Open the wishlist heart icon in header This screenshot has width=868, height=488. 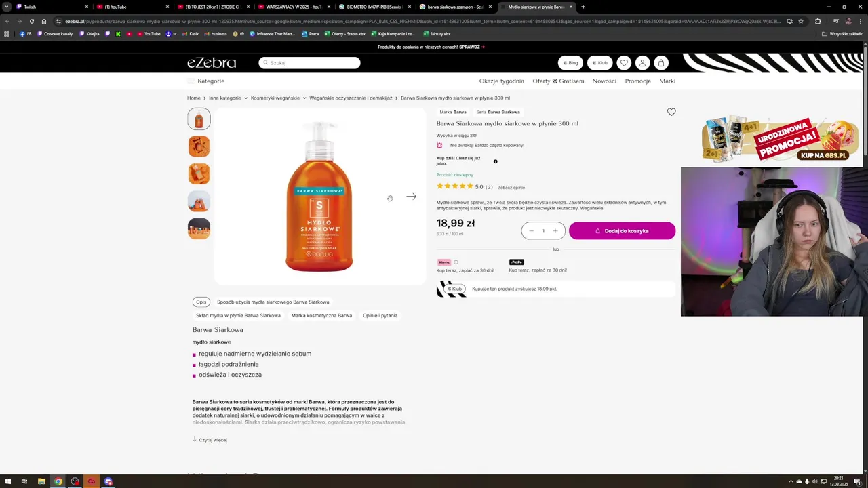pyautogui.click(x=624, y=63)
